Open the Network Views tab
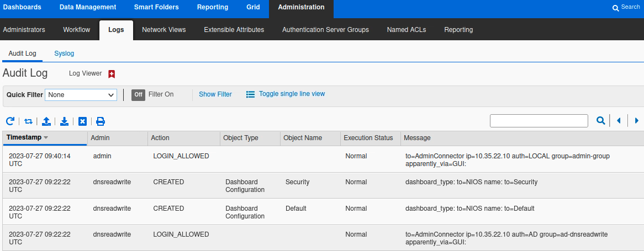Image resolution: width=644 pixels, height=251 pixels. [x=163, y=30]
